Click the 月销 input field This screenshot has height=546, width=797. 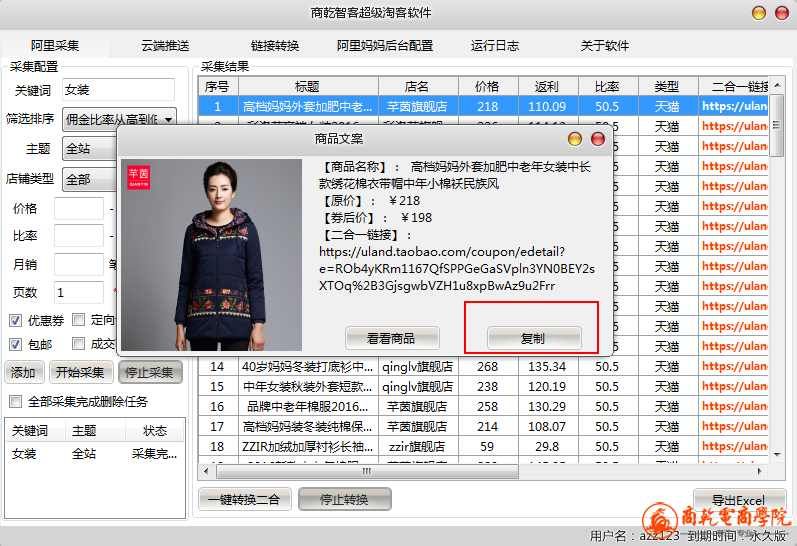[79, 264]
